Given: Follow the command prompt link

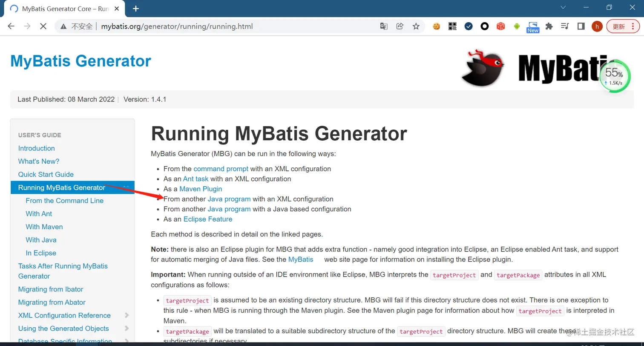Looking at the screenshot, I should (221, 169).
